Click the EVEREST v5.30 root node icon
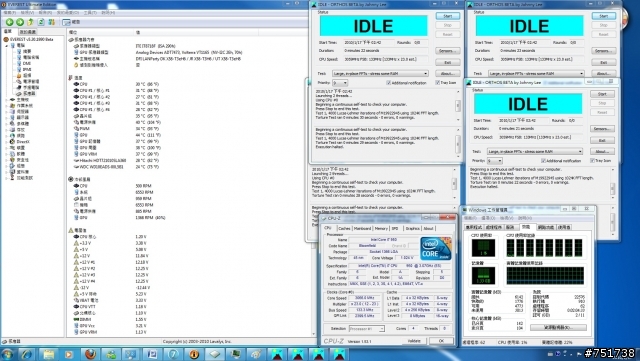The width and height of the screenshot is (640, 361). tap(6, 40)
